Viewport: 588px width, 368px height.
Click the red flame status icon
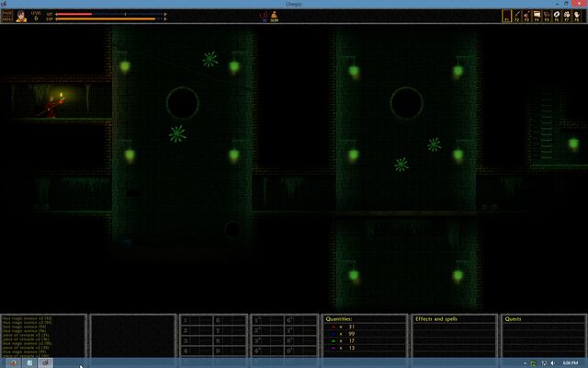pyautogui.click(x=265, y=17)
